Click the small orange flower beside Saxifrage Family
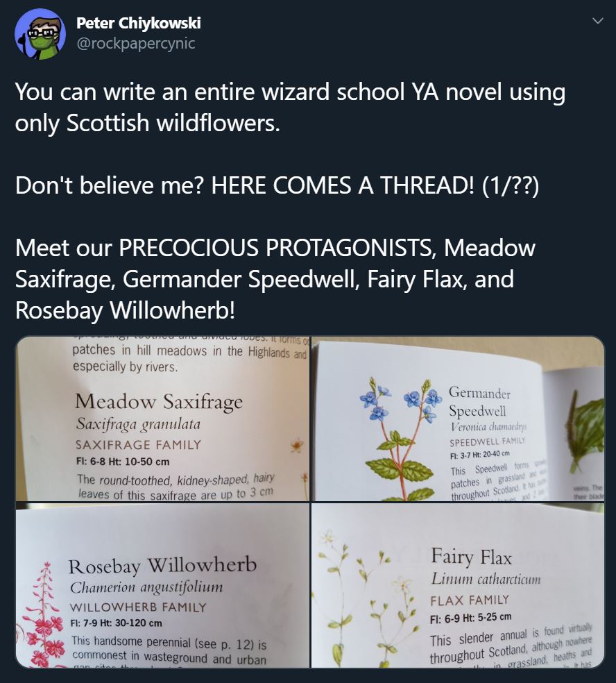 pos(297,446)
